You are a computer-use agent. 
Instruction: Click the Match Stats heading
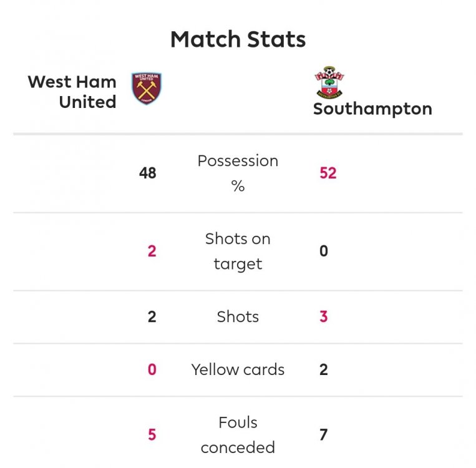coord(238,39)
